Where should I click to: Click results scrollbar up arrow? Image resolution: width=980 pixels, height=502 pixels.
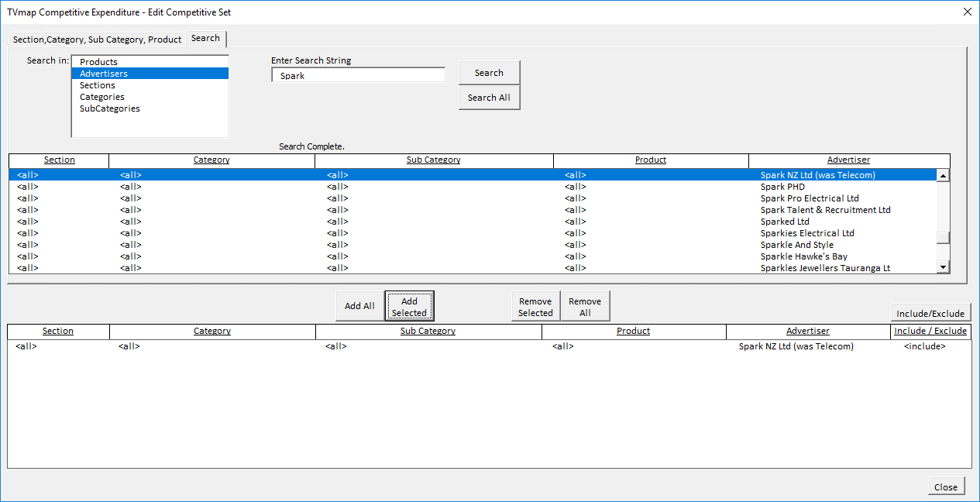(943, 175)
